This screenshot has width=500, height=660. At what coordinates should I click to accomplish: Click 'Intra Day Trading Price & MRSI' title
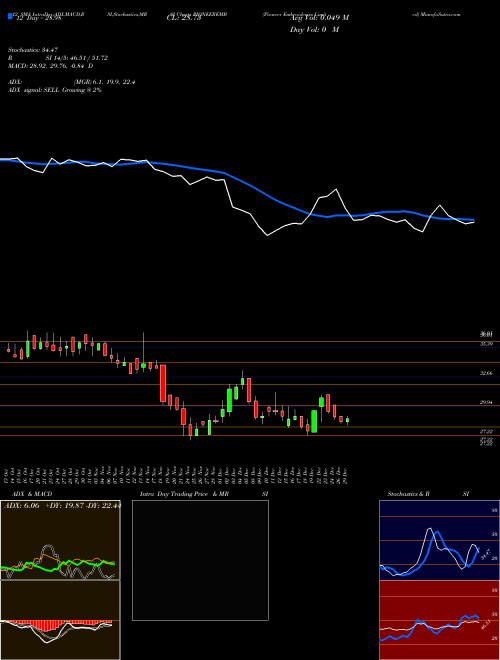pyautogui.click(x=204, y=494)
